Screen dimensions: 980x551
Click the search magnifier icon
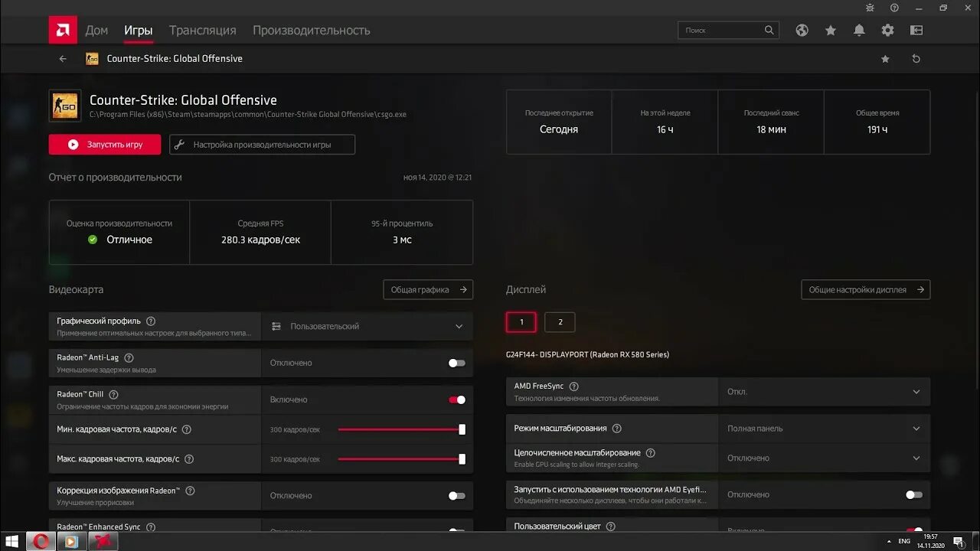[769, 30]
